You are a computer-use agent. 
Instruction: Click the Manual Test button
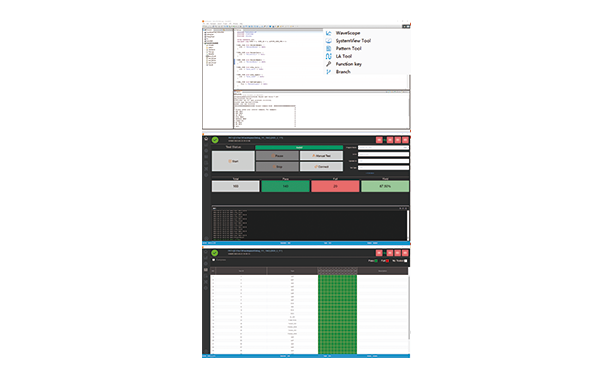tap(321, 156)
